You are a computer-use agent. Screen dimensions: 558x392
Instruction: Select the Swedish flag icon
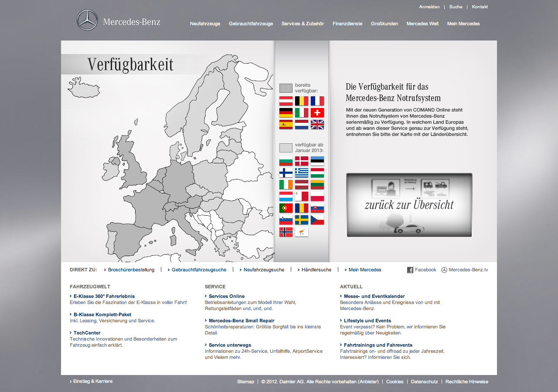point(302,220)
